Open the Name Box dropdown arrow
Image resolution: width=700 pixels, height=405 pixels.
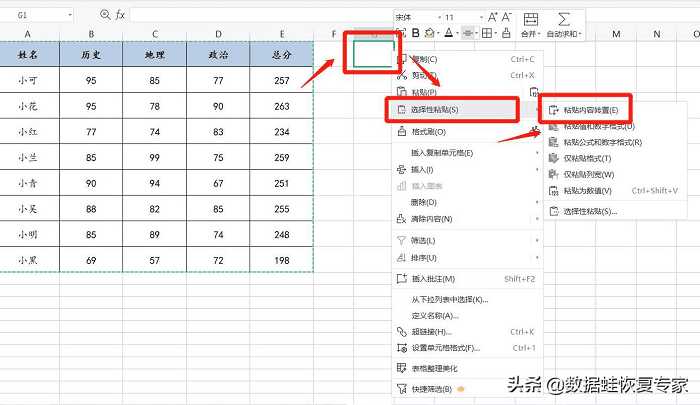point(70,15)
